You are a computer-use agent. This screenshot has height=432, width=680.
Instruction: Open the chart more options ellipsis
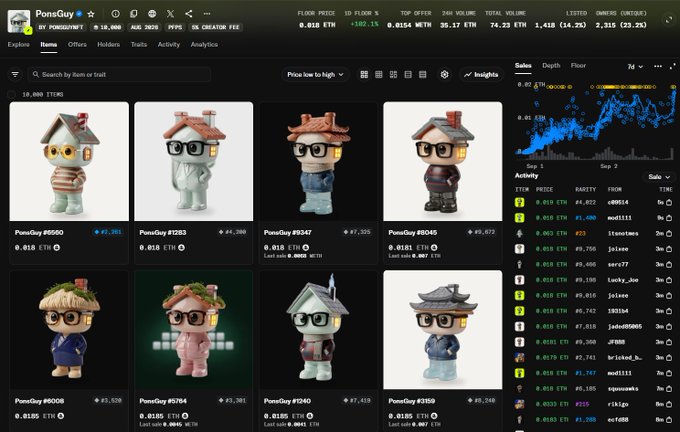point(658,66)
